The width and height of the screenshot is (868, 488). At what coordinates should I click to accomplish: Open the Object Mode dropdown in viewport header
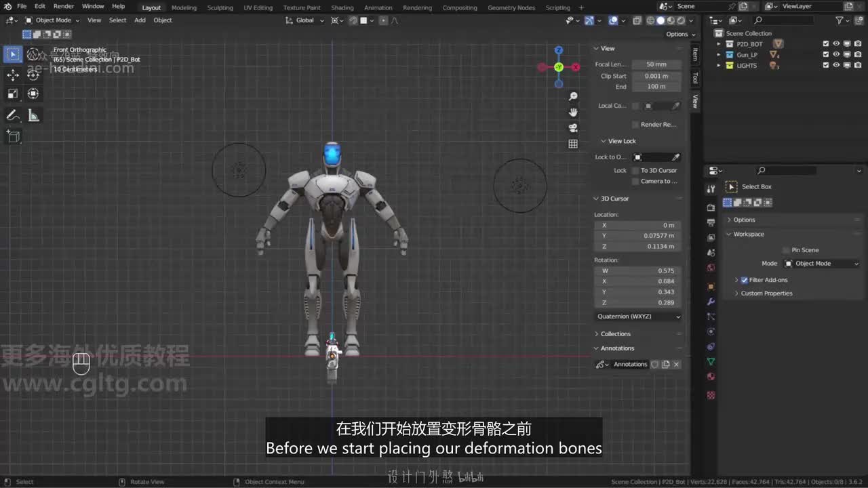click(x=52, y=20)
